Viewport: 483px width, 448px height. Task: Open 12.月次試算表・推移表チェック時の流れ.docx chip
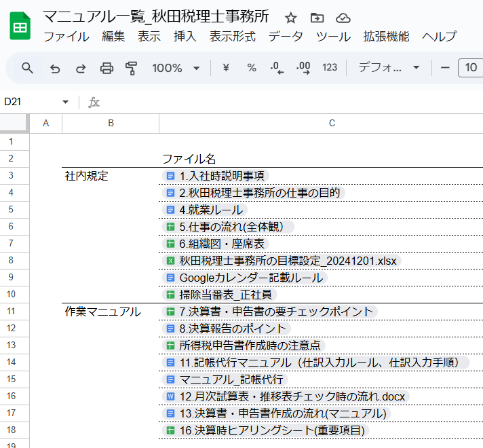coord(286,396)
